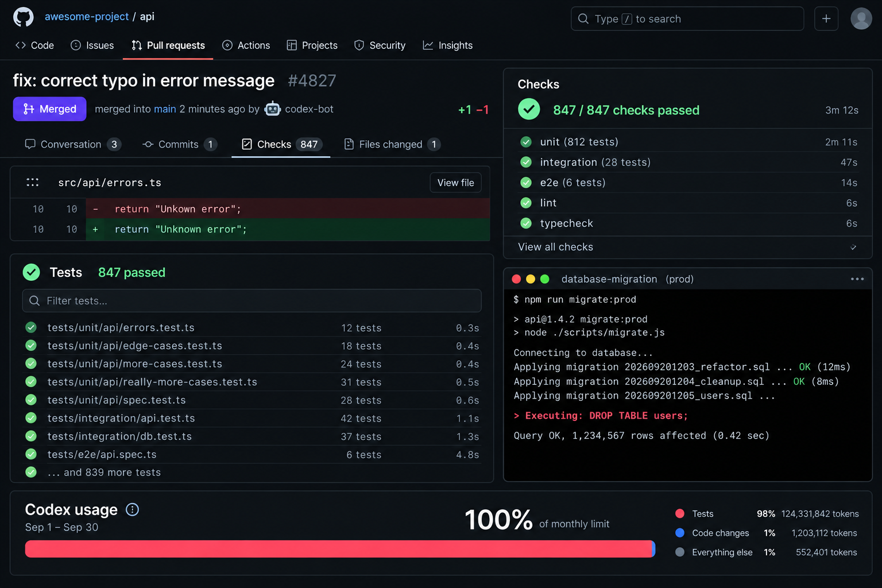This screenshot has height=588, width=882.
Task: Expand View all checks chevron
Action: (853, 247)
